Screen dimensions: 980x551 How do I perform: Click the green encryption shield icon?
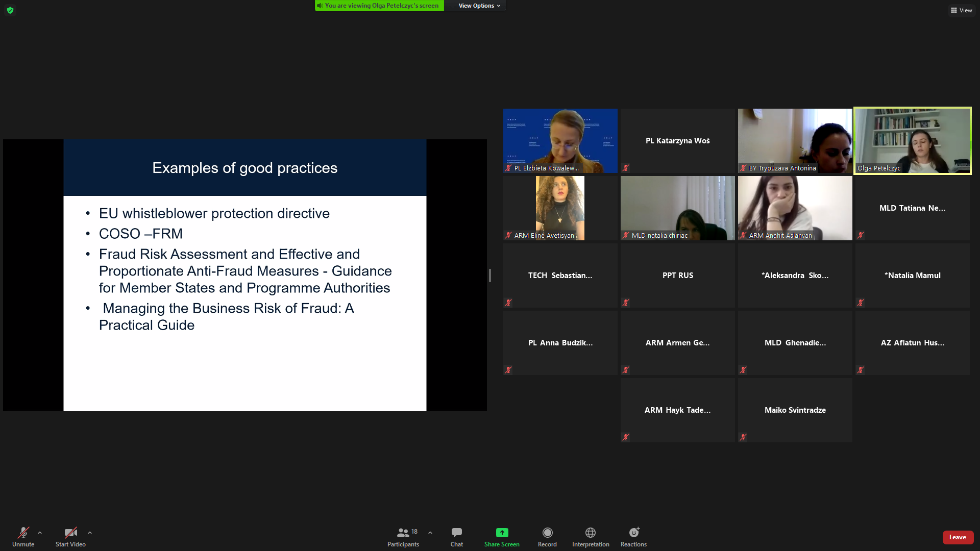coord(10,10)
